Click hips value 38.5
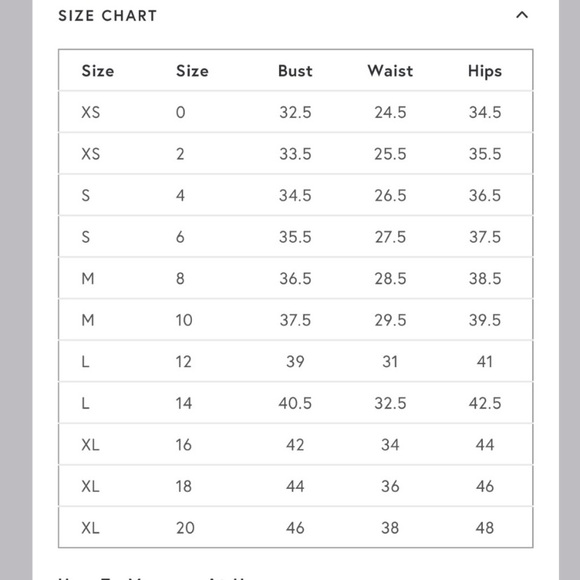580x580 pixels. pyautogui.click(x=485, y=279)
